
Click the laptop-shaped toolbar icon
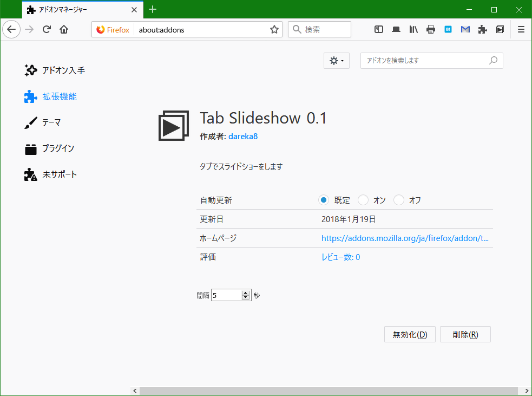pos(396,30)
